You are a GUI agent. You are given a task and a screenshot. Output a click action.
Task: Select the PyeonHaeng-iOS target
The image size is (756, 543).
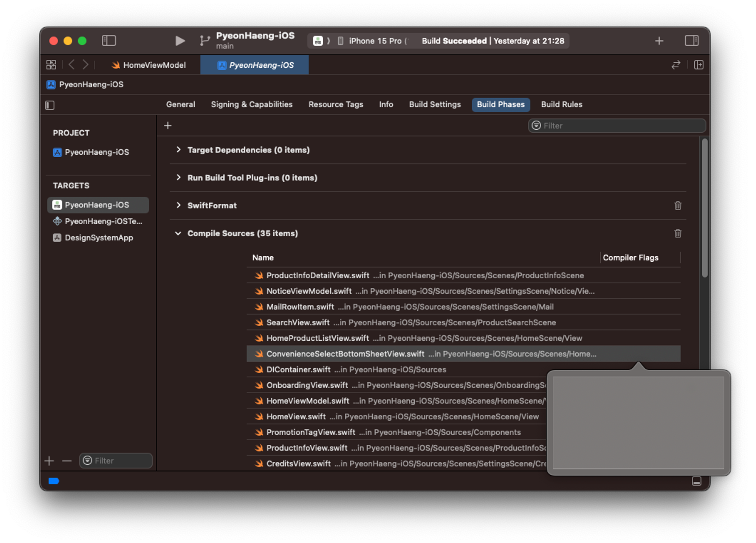tap(98, 205)
